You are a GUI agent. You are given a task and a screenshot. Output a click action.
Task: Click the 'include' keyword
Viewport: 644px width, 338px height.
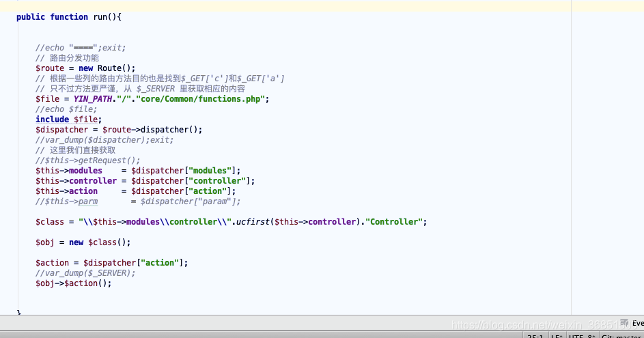52,119
